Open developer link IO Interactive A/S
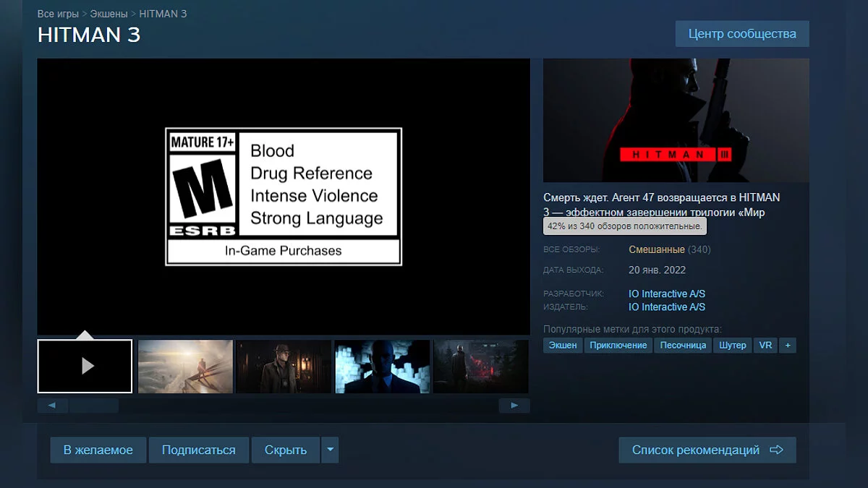Image resolution: width=868 pixels, height=488 pixels. click(x=667, y=294)
